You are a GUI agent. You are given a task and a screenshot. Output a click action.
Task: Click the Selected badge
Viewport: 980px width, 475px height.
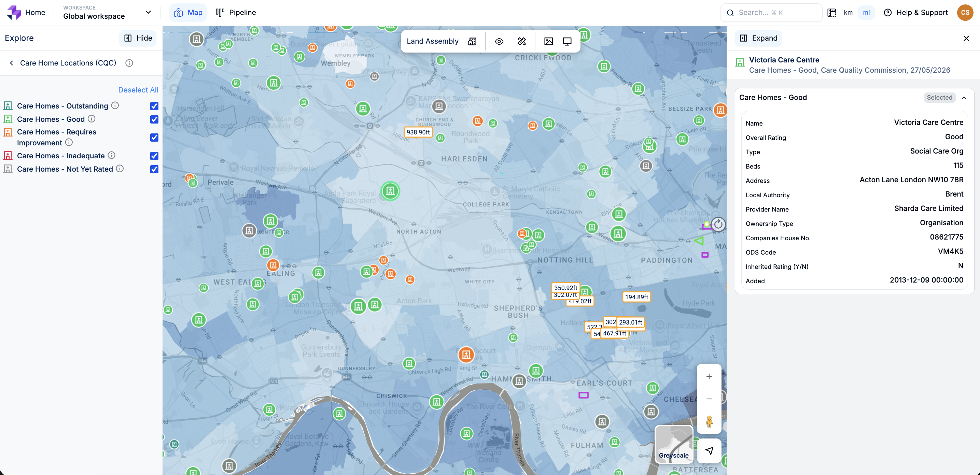coord(939,97)
